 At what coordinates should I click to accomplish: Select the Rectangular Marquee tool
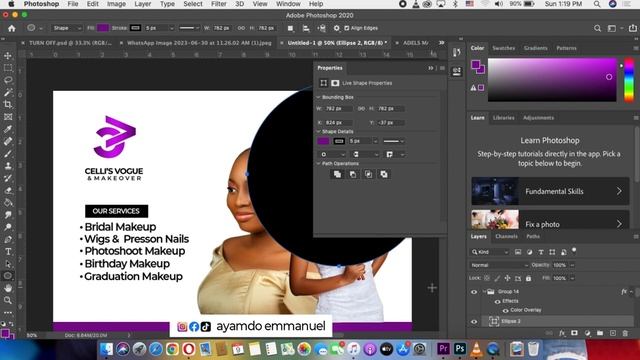(8, 68)
